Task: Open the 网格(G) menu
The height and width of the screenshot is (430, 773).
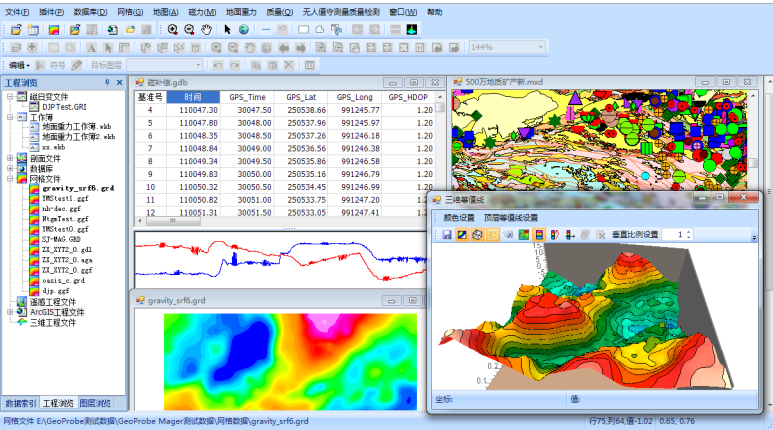Action: coord(130,11)
